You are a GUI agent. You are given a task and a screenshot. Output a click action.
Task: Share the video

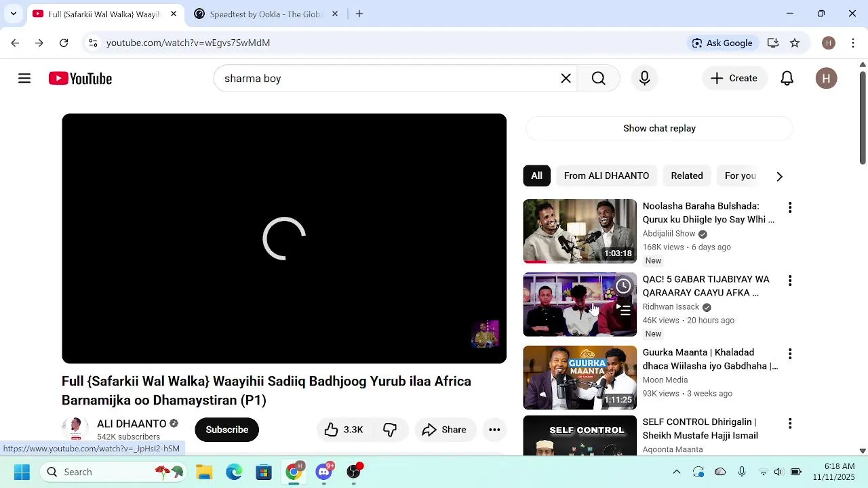tap(444, 430)
